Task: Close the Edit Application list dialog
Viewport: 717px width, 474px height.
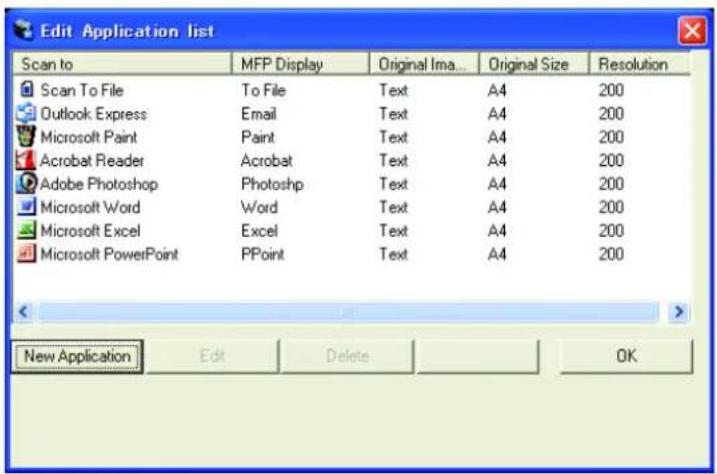Action: pos(692,31)
